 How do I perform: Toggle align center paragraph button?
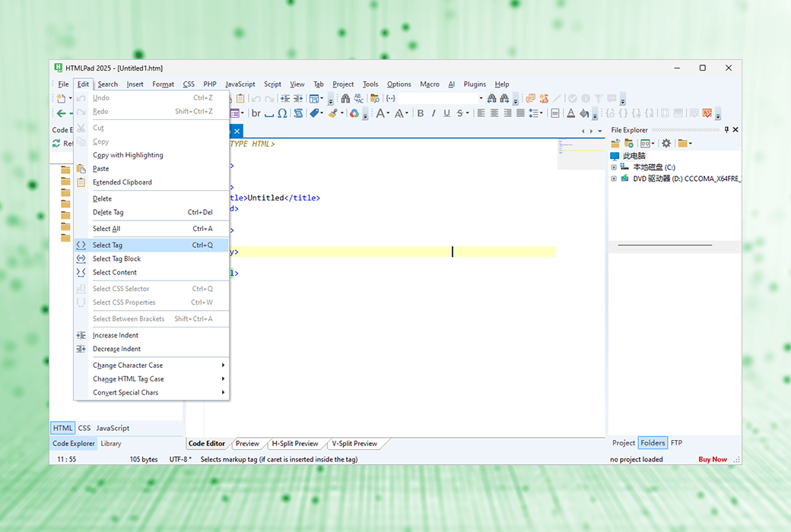[494, 113]
